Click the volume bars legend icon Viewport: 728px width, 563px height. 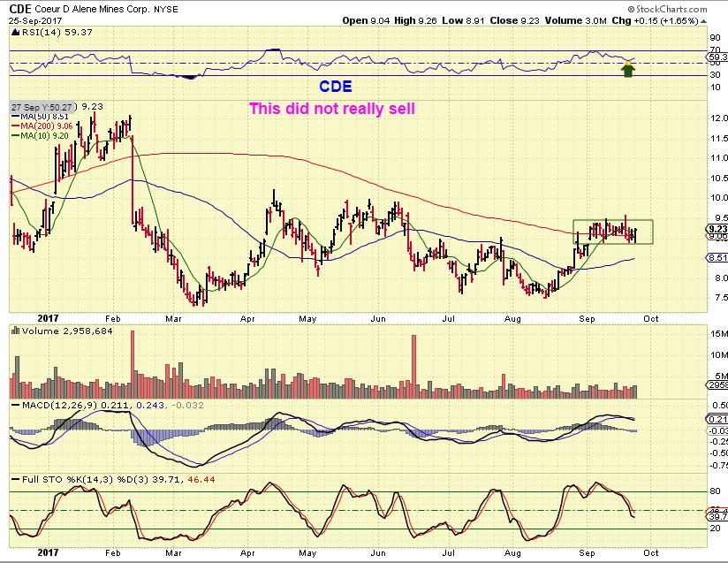[x=15, y=331]
